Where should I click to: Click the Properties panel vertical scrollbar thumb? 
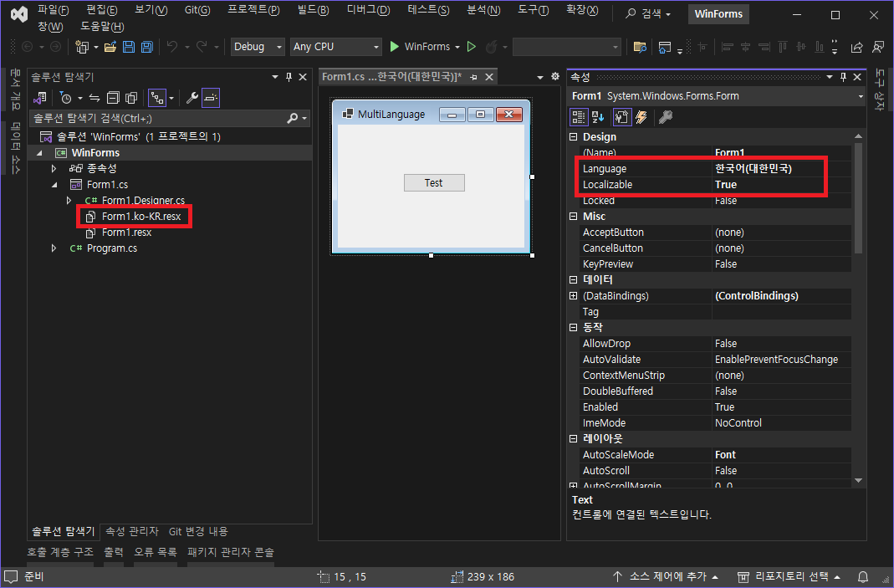coord(858,199)
